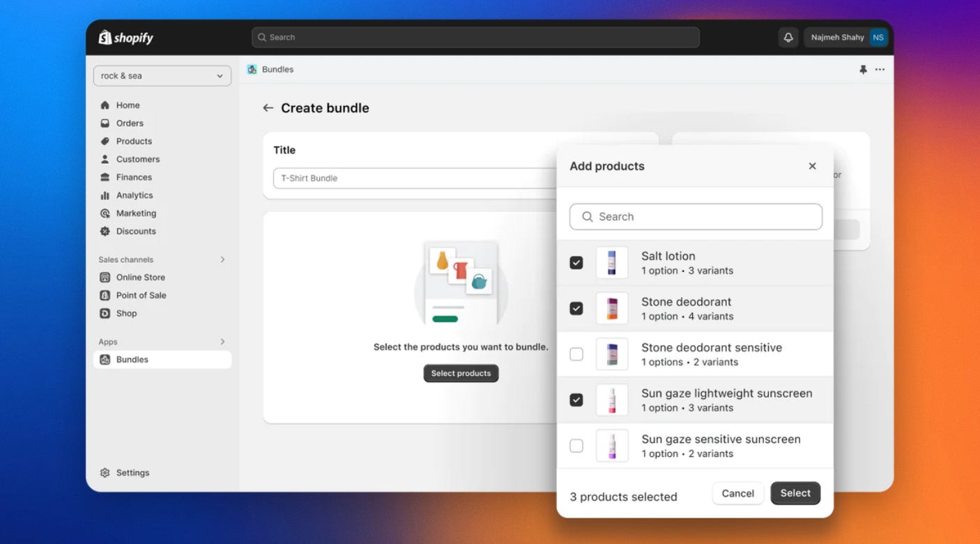The height and width of the screenshot is (544, 980).
Task: Open the Online Store channel
Action: click(140, 278)
